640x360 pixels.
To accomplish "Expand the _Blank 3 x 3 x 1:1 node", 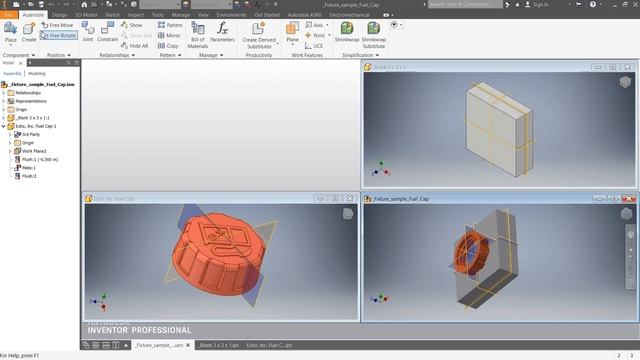I will pyautogui.click(x=4, y=118).
